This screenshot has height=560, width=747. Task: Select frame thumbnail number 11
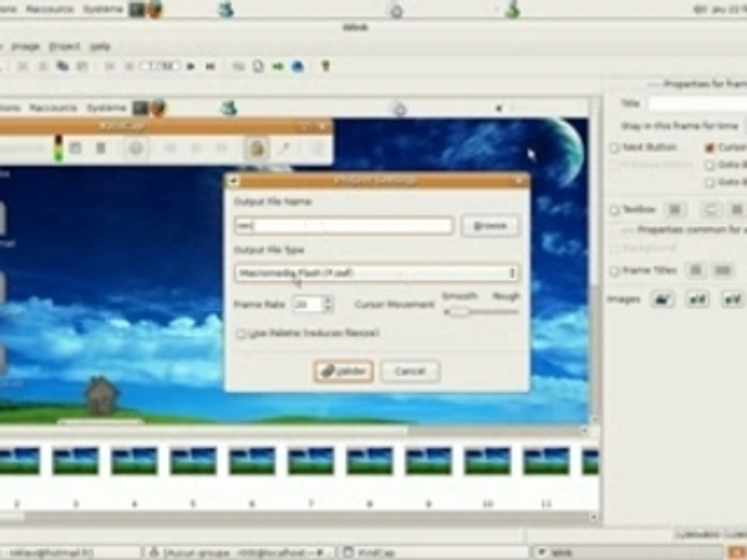click(546, 460)
